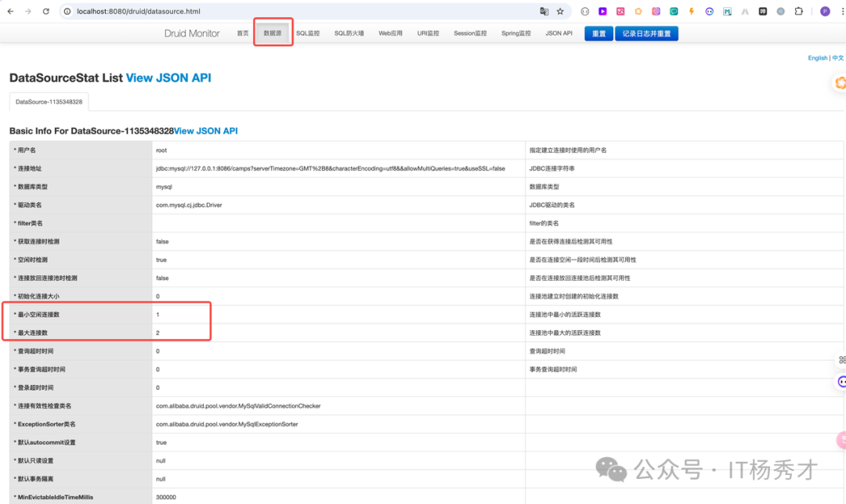Open the orange blob extension in toolbar

[x=638, y=11]
